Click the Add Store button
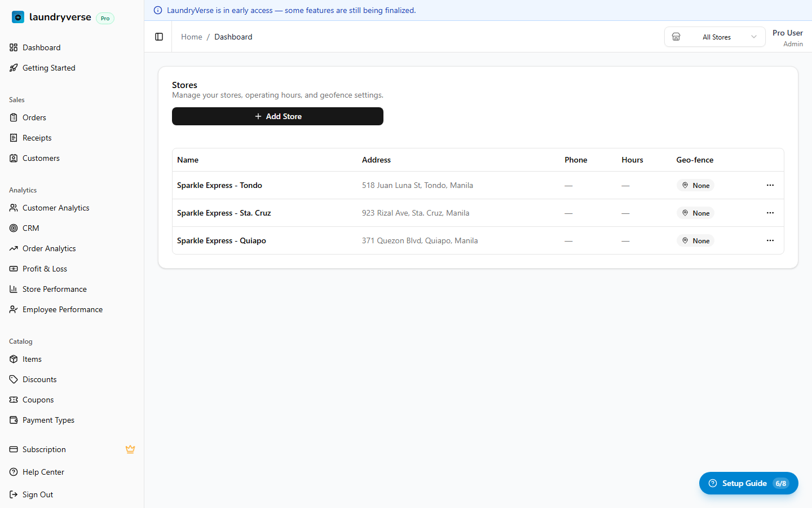The width and height of the screenshot is (812, 508). 277,116
